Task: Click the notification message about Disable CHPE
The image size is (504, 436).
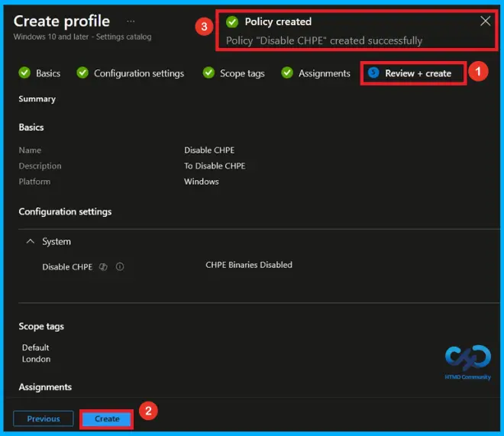Action: tap(324, 40)
